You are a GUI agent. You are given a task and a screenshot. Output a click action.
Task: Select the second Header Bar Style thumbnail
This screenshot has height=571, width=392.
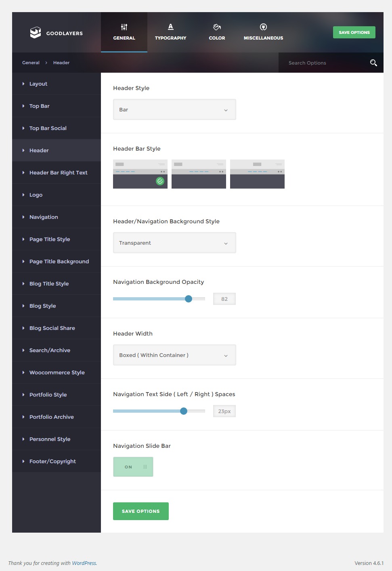(x=199, y=174)
